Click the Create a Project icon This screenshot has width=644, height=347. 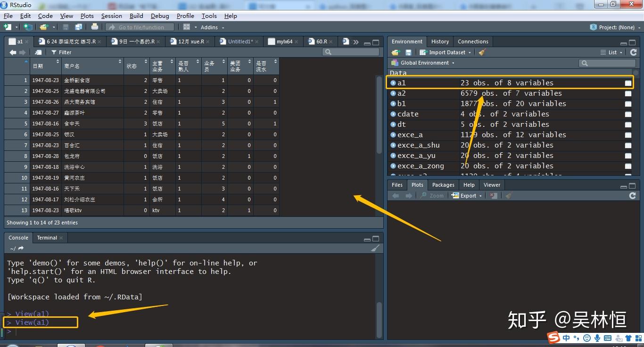[x=28, y=27]
